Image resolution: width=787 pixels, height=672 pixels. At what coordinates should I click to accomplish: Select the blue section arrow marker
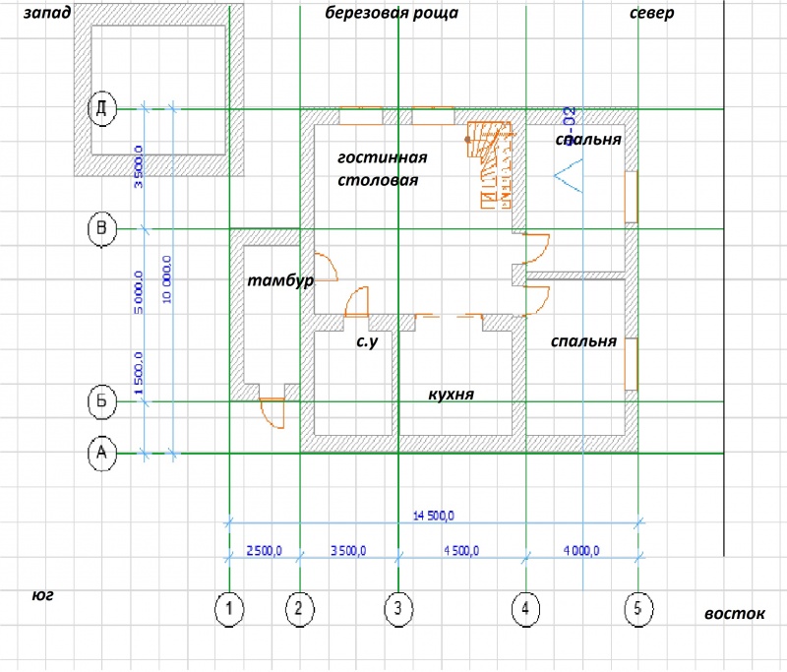[569, 175]
